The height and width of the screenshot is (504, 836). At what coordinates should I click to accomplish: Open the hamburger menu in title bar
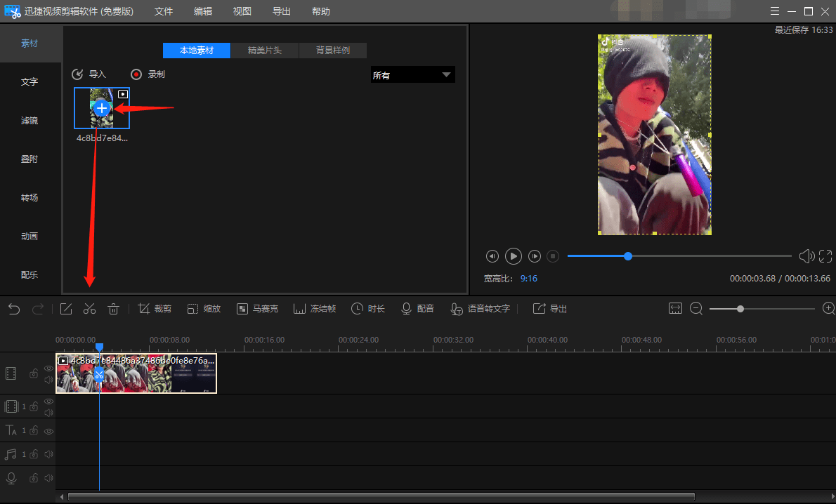click(x=775, y=11)
